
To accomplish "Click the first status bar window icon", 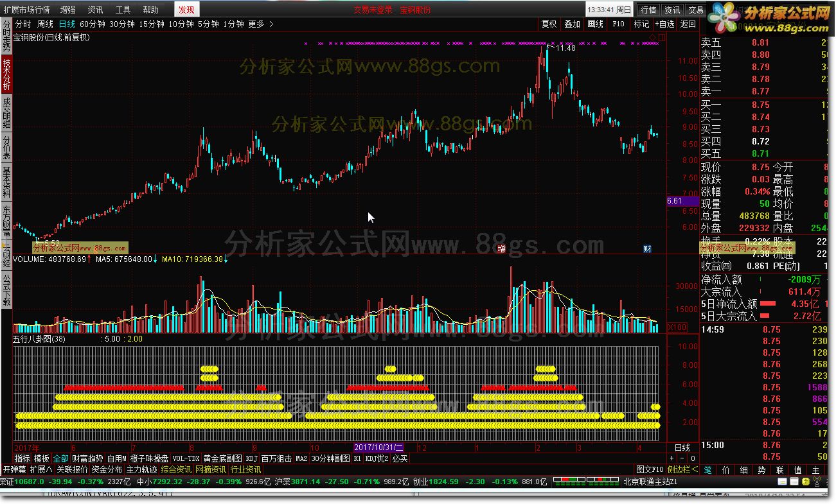I will [x=782, y=482].
